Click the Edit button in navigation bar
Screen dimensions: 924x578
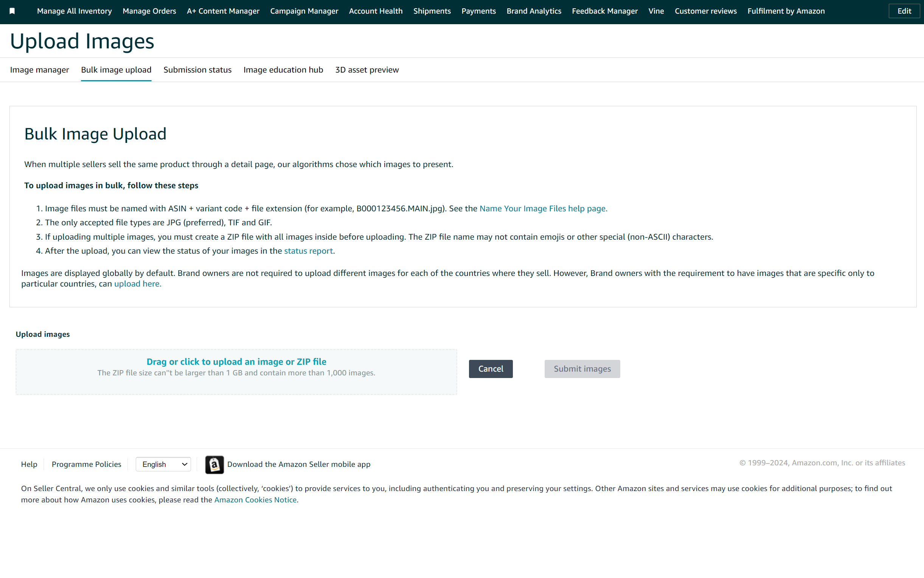point(904,11)
